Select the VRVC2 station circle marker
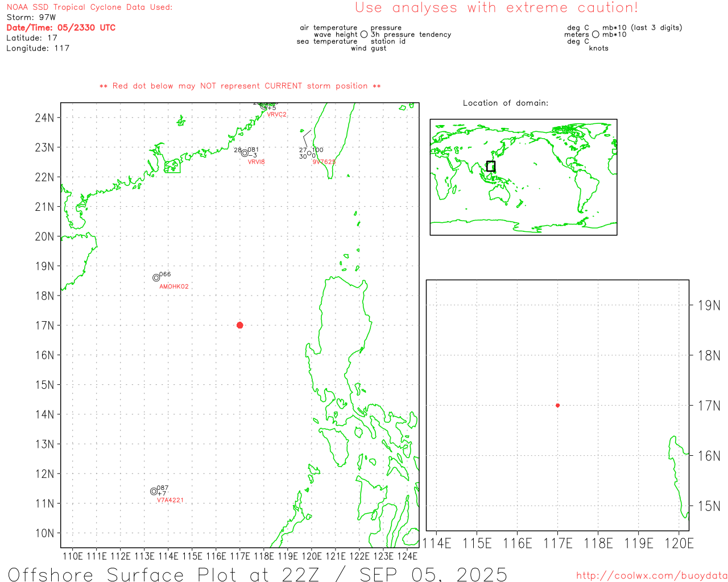Viewport: 728px width, 582px height. click(263, 106)
